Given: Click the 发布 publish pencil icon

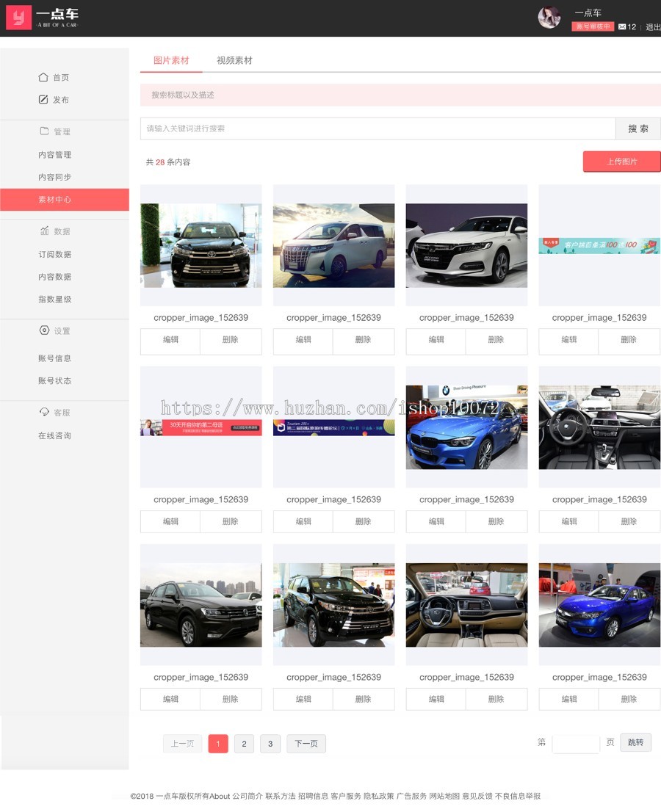Looking at the screenshot, I should point(45,99).
